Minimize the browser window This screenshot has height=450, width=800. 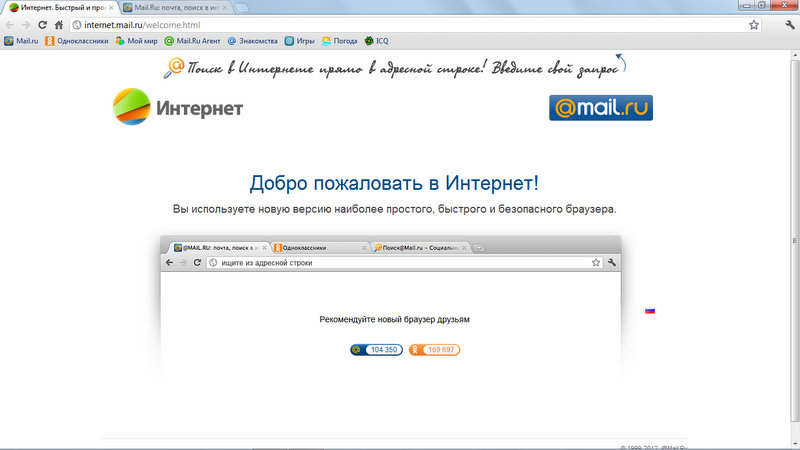(747, 5)
